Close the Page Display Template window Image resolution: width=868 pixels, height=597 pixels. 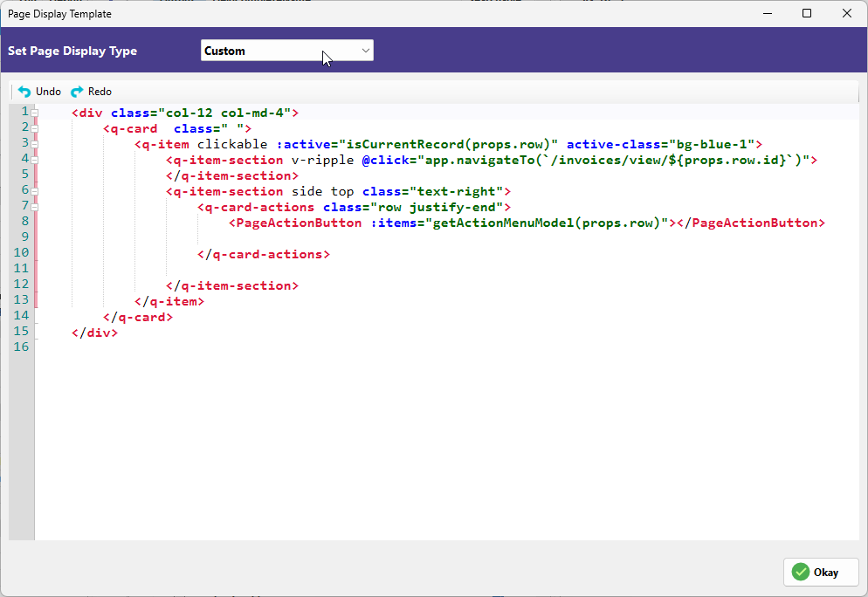pyautogui.click(x=846, y=13)
